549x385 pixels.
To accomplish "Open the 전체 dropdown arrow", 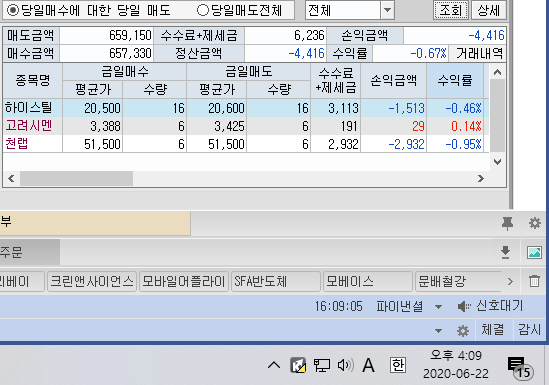I will coord(387,10).
